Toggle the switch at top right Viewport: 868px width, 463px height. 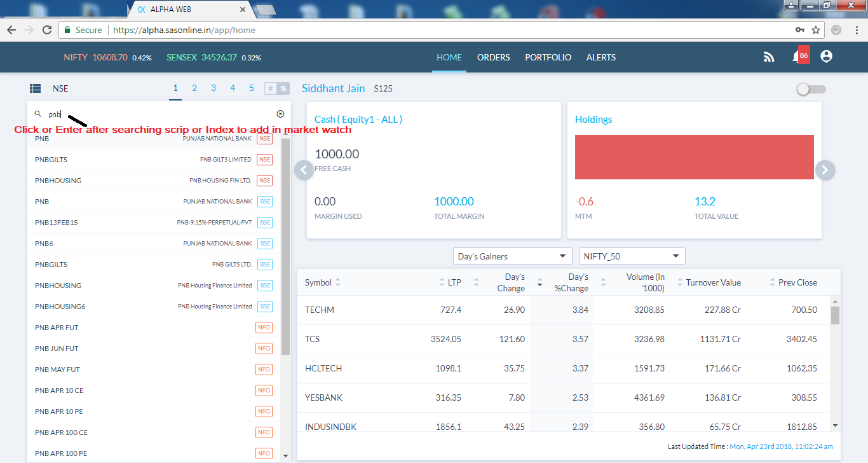[811, 89]
